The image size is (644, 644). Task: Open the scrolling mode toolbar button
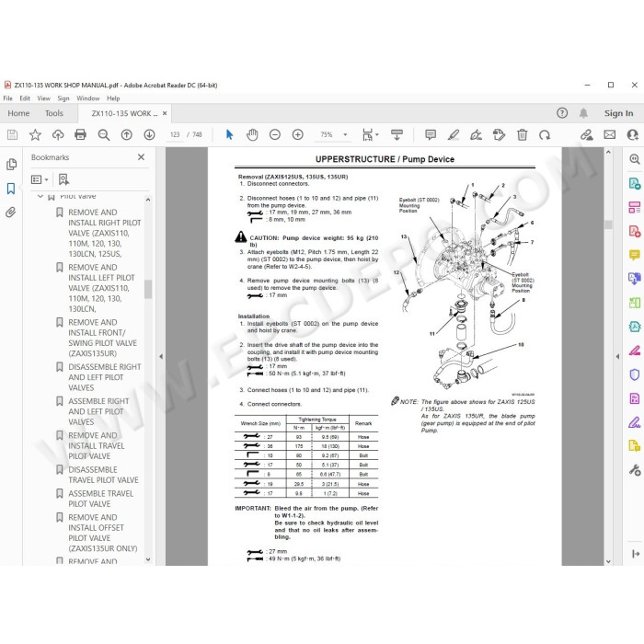point(397,134)
